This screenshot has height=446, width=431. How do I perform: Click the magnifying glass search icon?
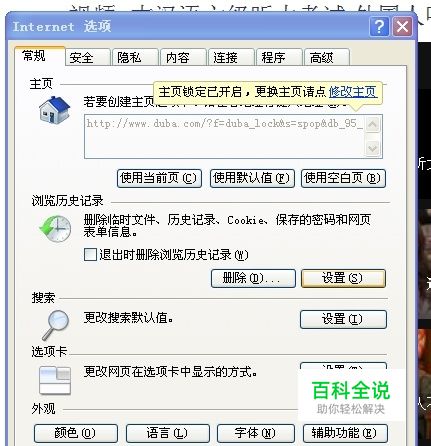click(55, 325)
